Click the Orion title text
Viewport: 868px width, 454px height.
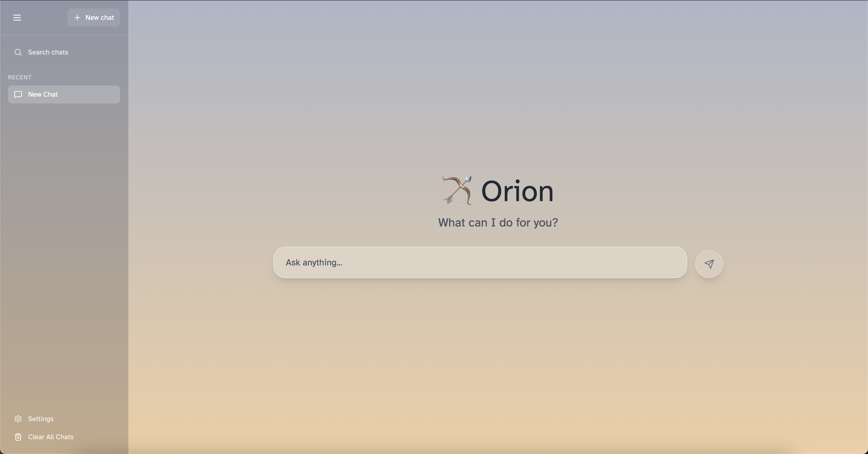pyautogui.click(x=517, y=191)
